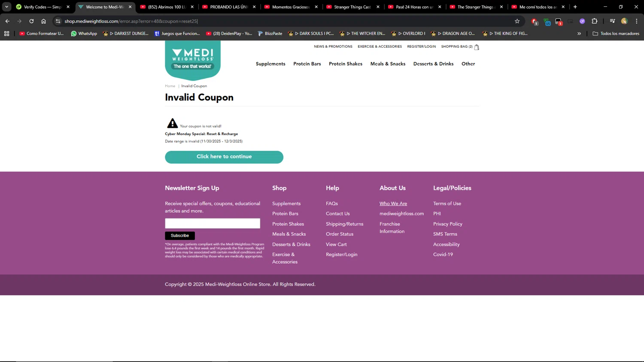The width and height of the screenshot is (644, 362).
Task: Close the Verify Codes tab
Action: point(68,7)
